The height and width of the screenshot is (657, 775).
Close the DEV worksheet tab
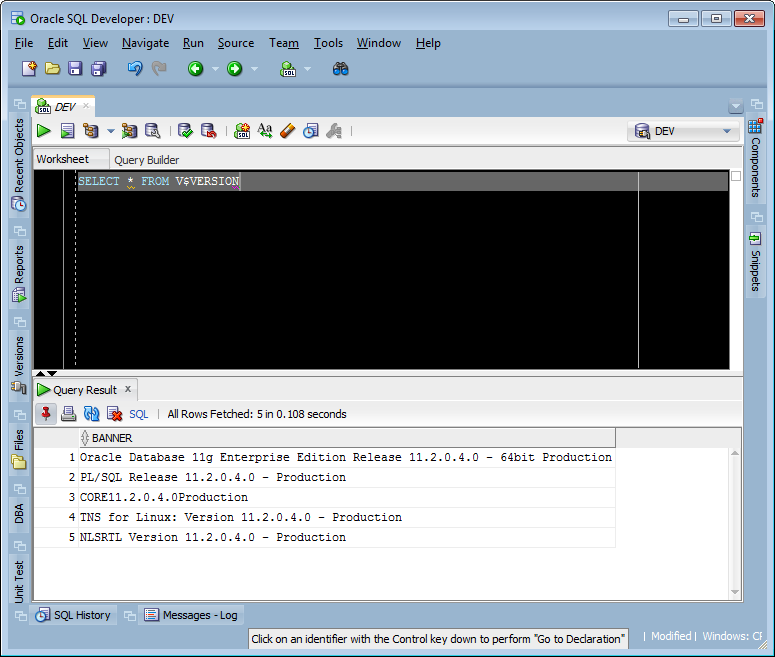86,105
